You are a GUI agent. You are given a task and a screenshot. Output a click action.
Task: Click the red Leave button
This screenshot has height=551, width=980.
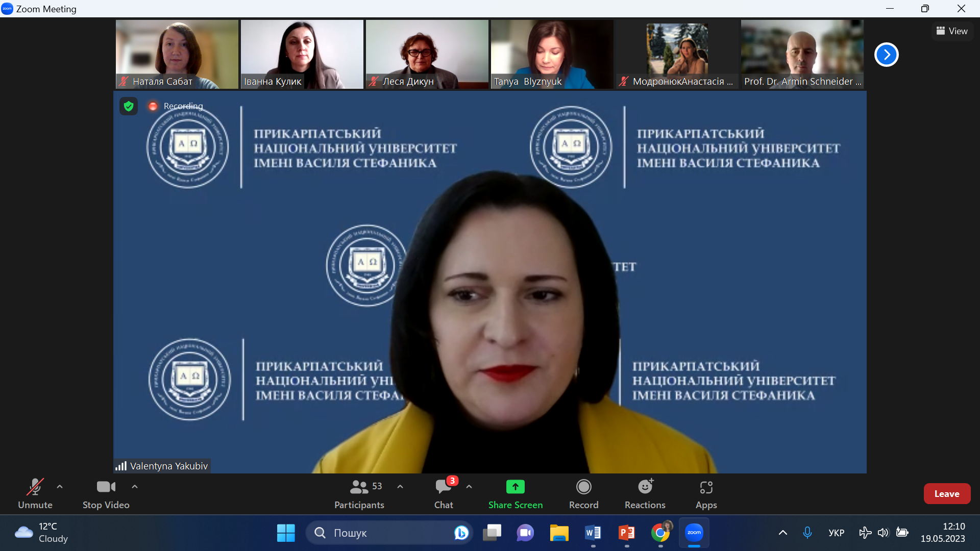[946, 493]
